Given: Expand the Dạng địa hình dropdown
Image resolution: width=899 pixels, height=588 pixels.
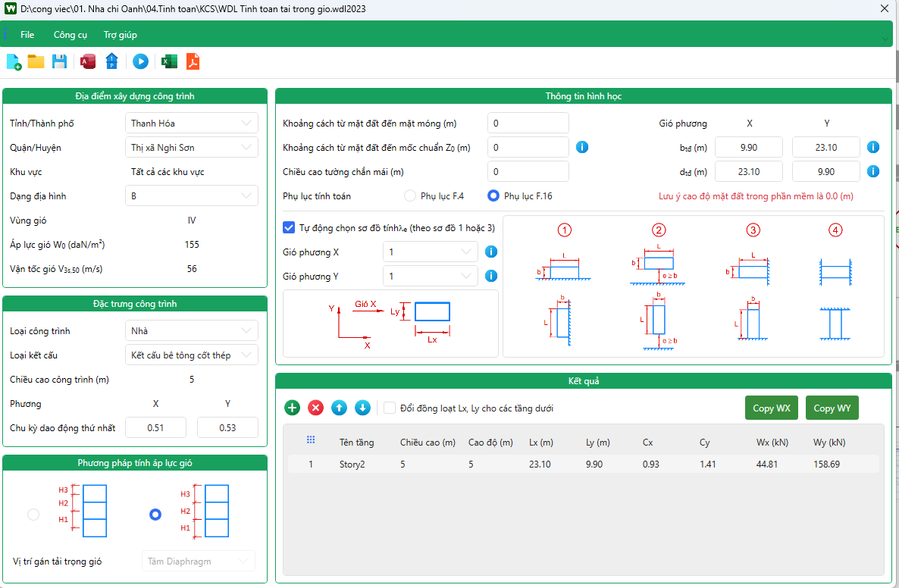Looking at the screenshot, I should 191,195.
